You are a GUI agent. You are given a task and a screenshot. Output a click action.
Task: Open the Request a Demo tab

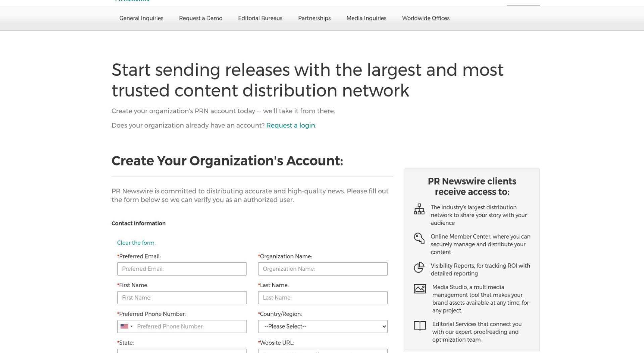[x=201, y=18]
